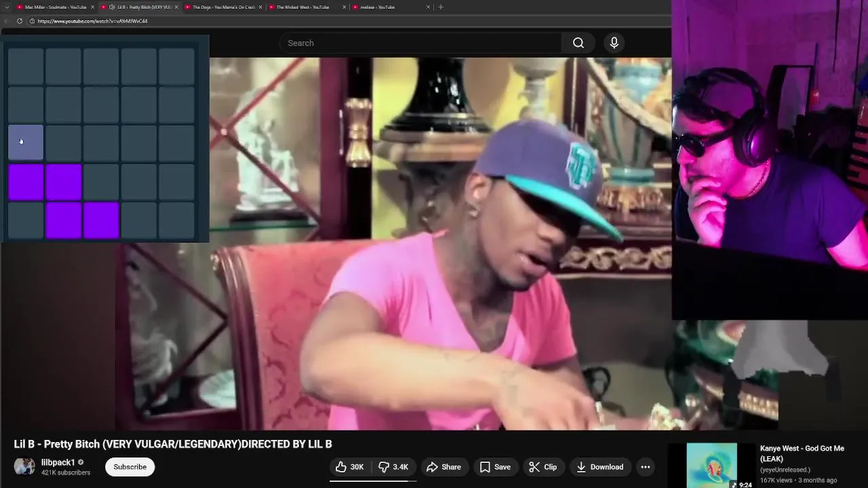Click the magnifying glass search button
This screenshot has height=488, width=868.
(578, 43)
